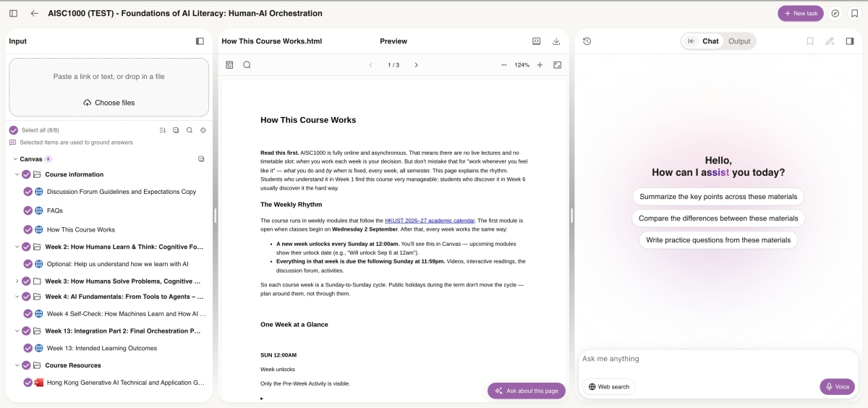Image resolution: width=868 pixels, height=408 pixels.
Task: Open the HKUST 2026–27 academic calendar link
Action: [x=430, y=220]
